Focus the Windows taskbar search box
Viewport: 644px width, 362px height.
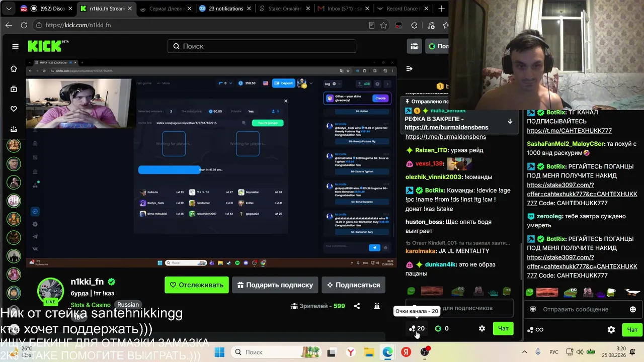[x=277, y=352]
